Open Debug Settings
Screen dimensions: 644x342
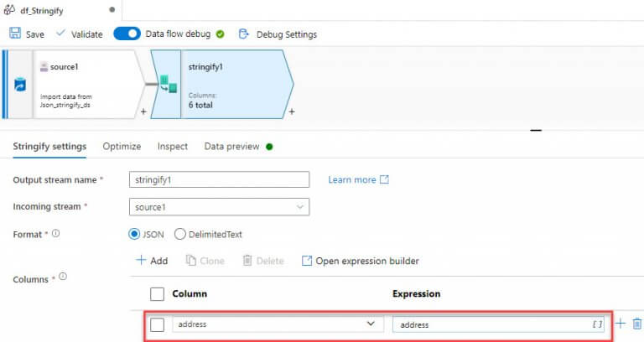(x=278, y=34)
